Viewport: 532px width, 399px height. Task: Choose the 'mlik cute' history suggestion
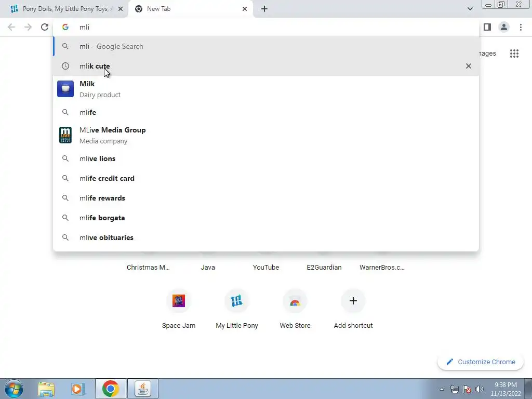[x=266, y=66]
